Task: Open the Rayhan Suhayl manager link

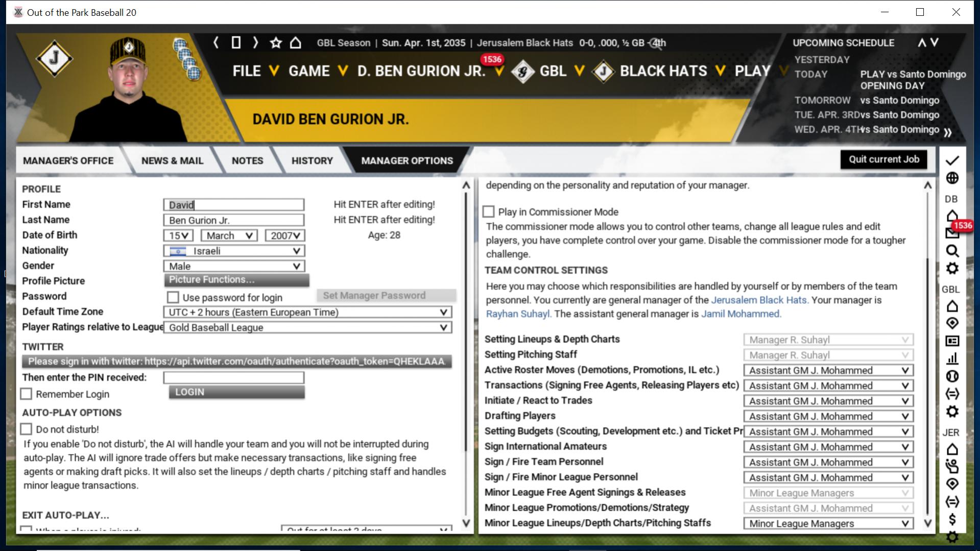Action: point(518,314)
